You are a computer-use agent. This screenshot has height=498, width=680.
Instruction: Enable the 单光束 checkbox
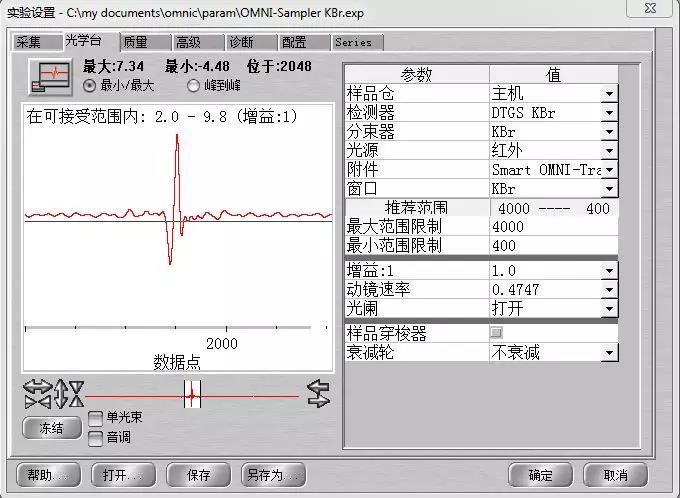pos(95,418)
